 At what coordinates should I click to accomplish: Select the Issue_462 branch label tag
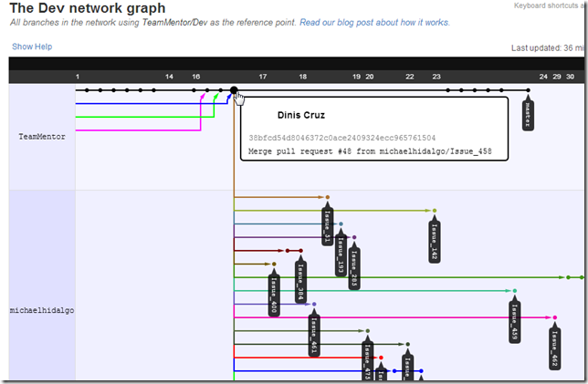554,348
